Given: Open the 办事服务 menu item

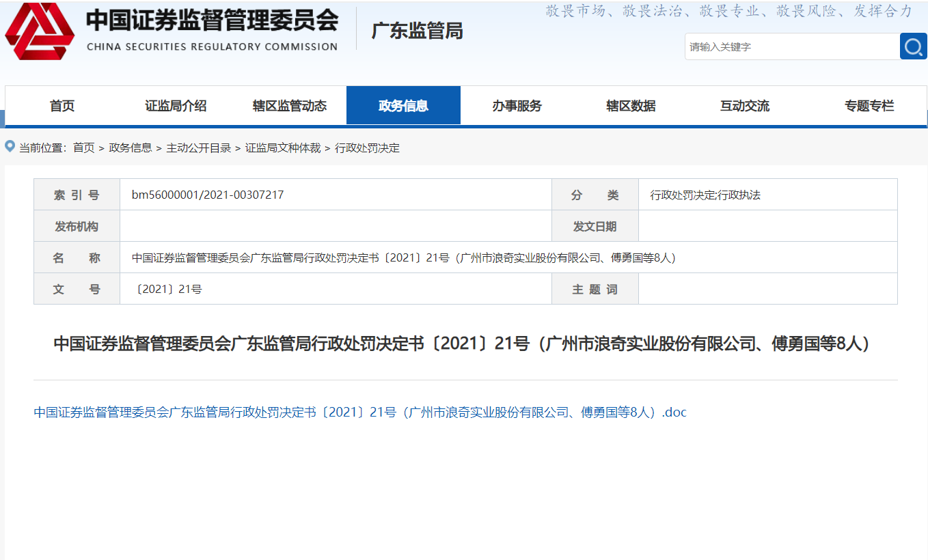Looking at the screenshot, I should coord(517,106).
